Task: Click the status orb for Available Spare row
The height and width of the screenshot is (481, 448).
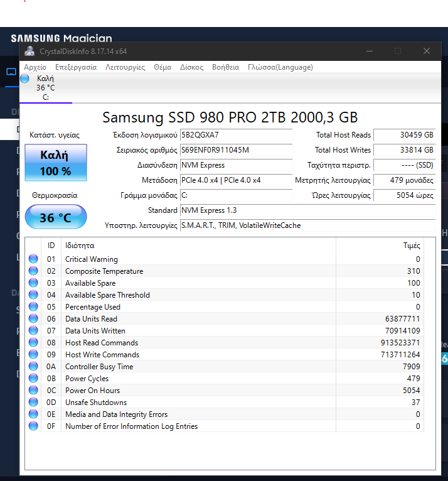Action: pyautogui.click(x=33, y=283)
